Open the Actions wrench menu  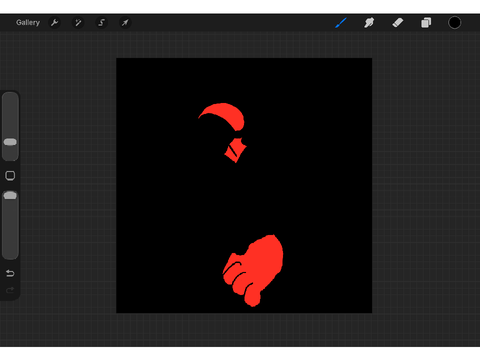(x=55, y=23)
